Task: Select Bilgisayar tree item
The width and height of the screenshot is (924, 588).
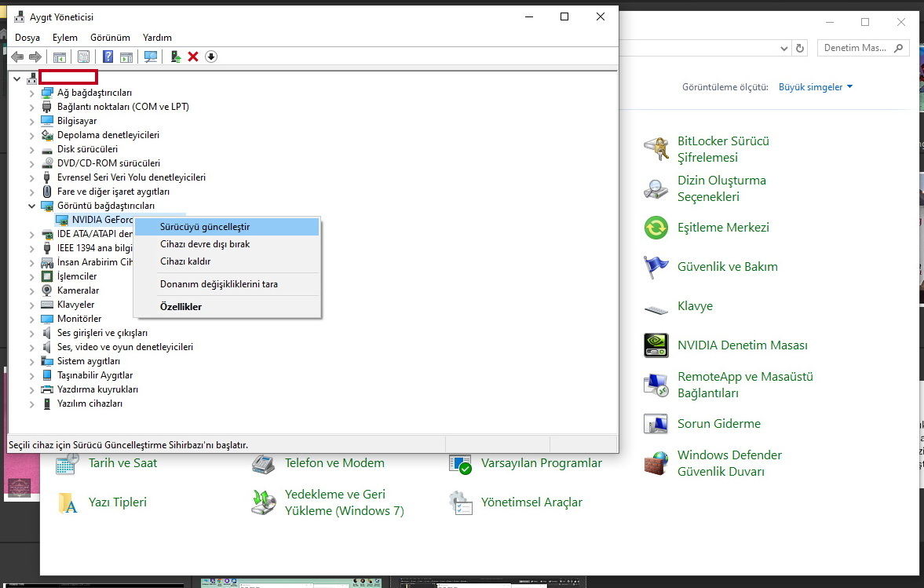Action: [77, 121]
